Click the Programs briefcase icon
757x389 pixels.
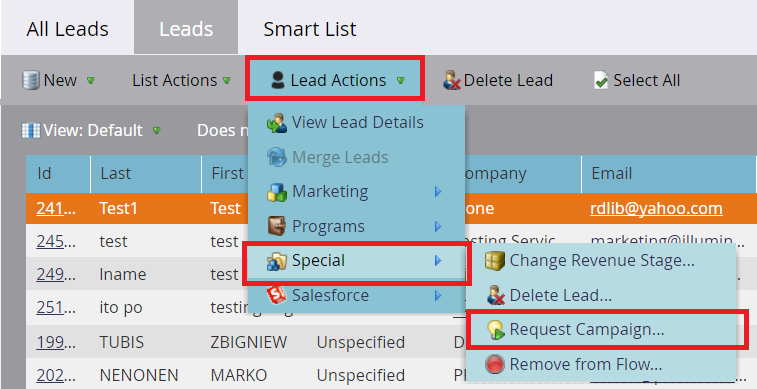pos(277,226)
